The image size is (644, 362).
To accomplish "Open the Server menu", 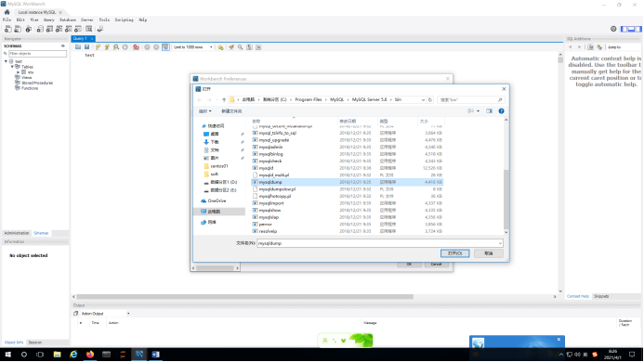I will point(86,19).
